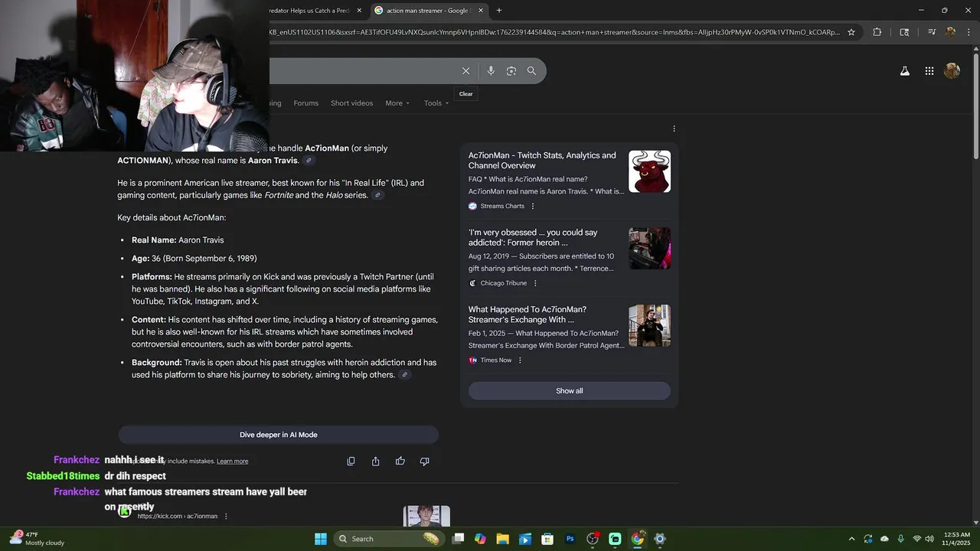This screenshot has height=551, width=980.
Task: Expand the Tools dropdown
Action: click(436, 103)
